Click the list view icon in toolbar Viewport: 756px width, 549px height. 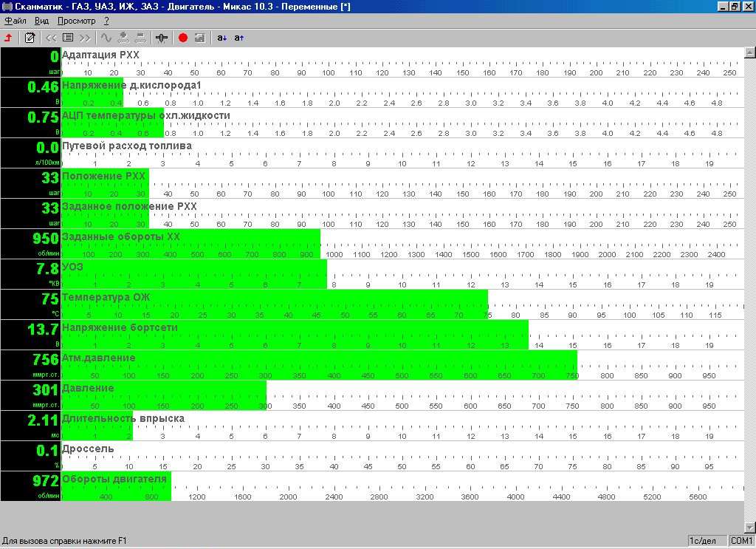(x=68, y=38)
